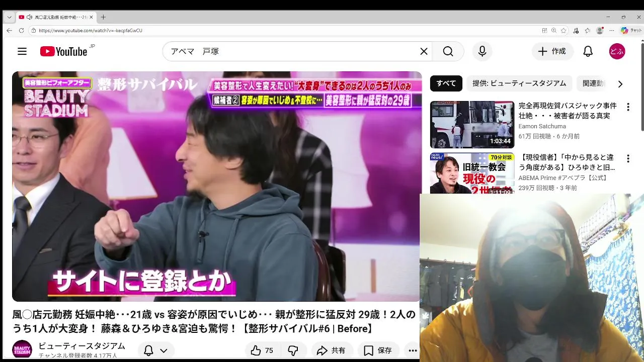Expand channel notification preferences dropdown
This screenshot has height=362, width=644.
click(x=155, y=350)
